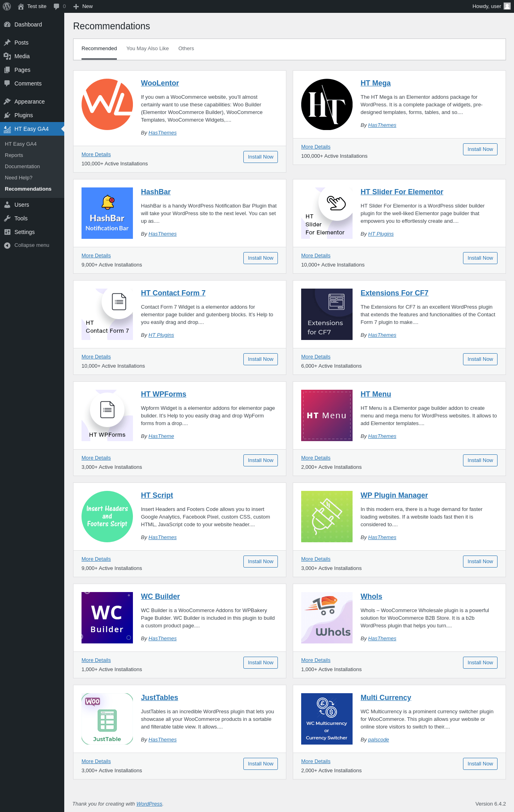The height and width of the screenshot is (812, 514).
Task: Click the HashBar notification bar logo
Action: click(107, 213)
